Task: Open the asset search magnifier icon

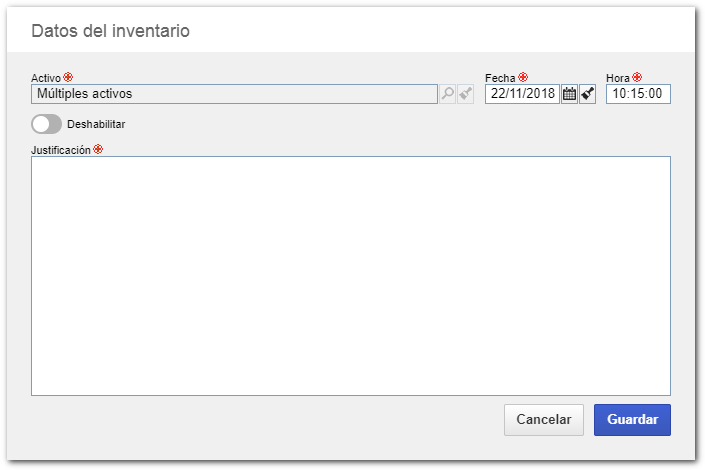Action: tap(447, 94)
